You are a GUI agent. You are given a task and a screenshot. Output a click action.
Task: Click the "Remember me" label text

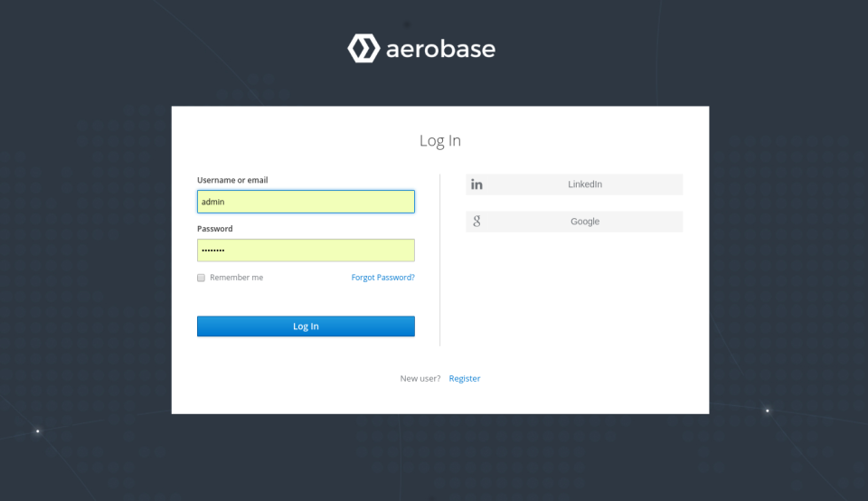click(x=236, y=278)
